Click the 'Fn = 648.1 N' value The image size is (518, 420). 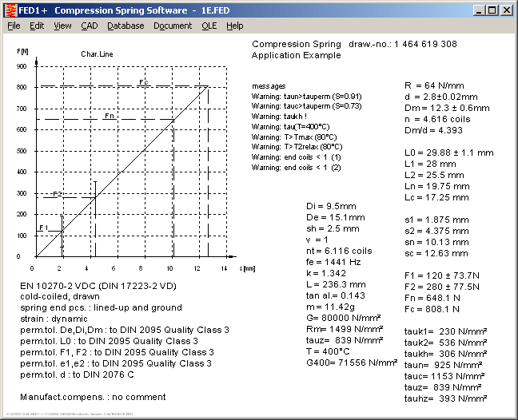(432, 299)
